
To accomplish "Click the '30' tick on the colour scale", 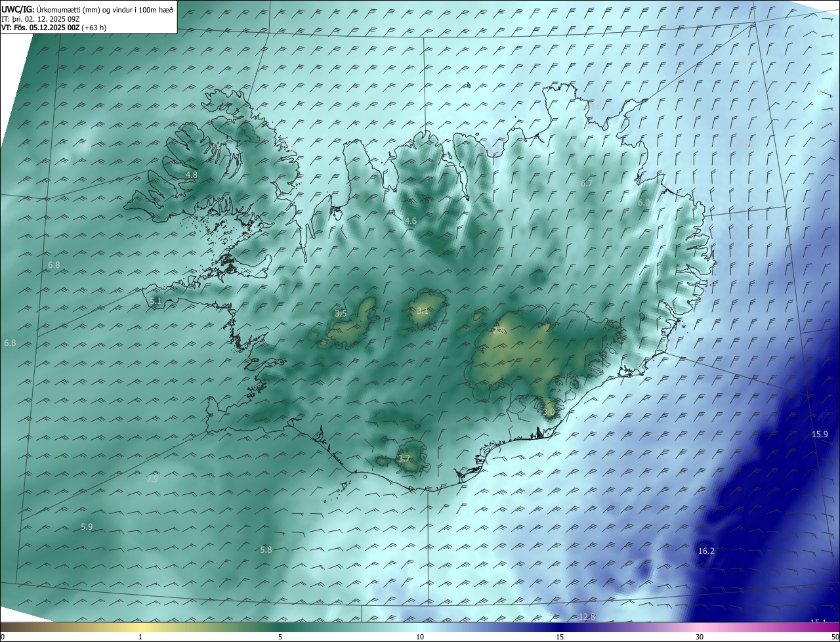I will (x=700, y=637).
